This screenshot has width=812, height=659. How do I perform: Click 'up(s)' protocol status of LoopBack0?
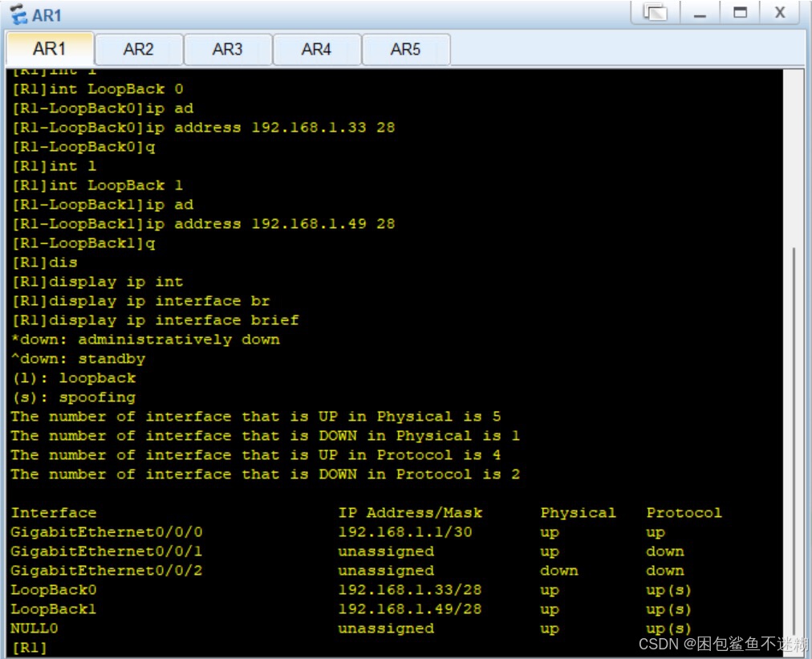pyautogui.click(x=668, y=590)
